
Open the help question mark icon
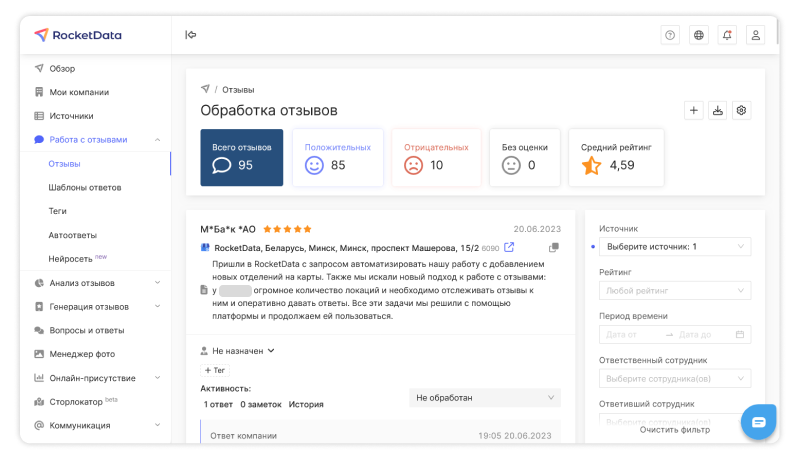670,35
